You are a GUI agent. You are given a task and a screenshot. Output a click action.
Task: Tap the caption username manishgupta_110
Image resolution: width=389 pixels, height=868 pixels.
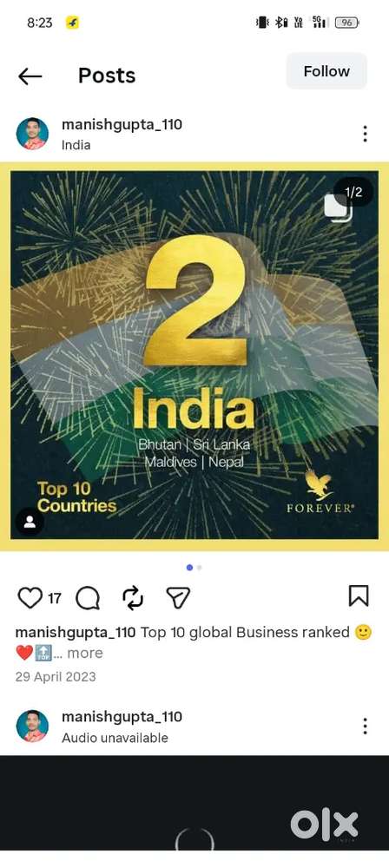(x=76, y=632)
